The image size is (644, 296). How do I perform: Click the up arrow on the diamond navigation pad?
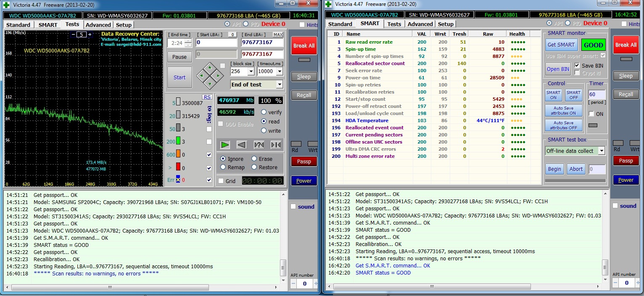click(209, 67)
